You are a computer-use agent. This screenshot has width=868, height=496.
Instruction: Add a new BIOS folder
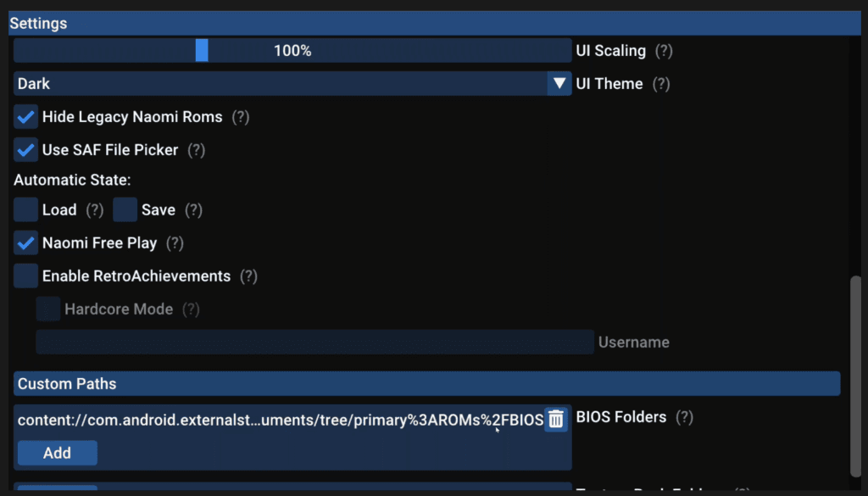pos(57,453)
